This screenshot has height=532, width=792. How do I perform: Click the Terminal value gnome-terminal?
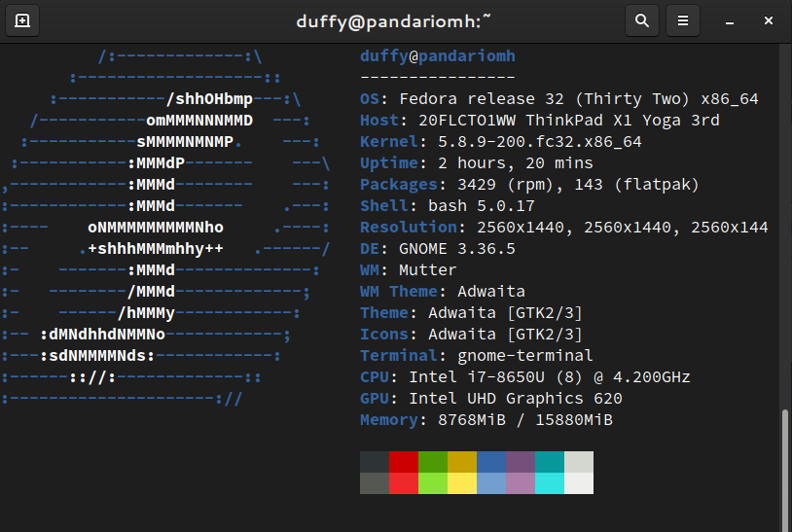click(x=525, y=356)
